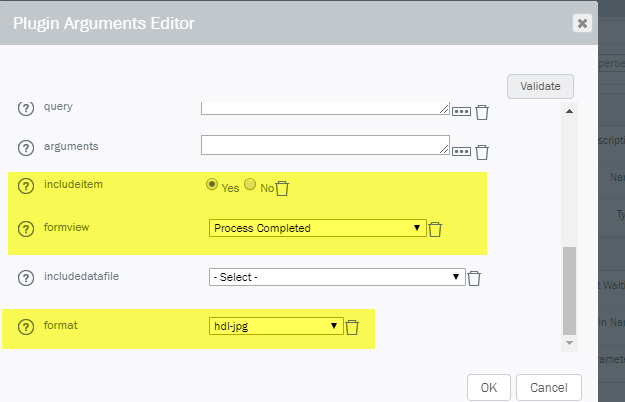The height and width of the screenshot is (402, 625).
Task: Click help icon beside includedatafile
Action: tap(27, 277)
